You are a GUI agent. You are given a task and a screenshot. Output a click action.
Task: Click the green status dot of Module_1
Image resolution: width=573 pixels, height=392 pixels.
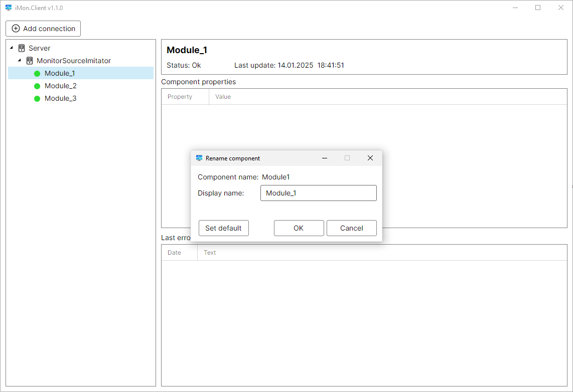coord(37,74)
